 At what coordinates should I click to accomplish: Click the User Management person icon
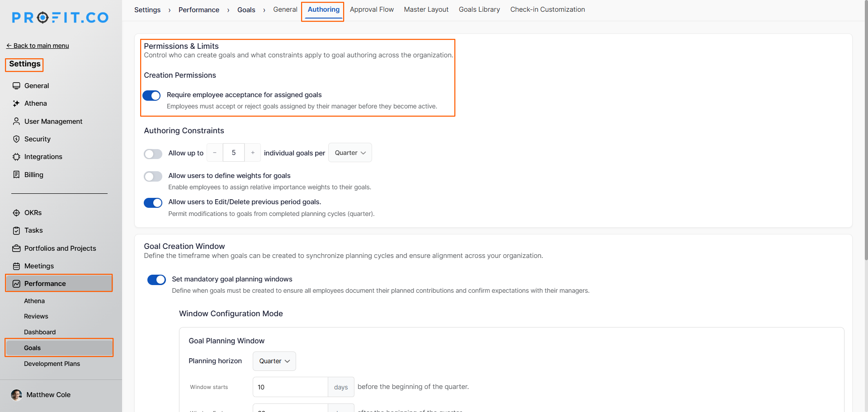click(16, 121)
